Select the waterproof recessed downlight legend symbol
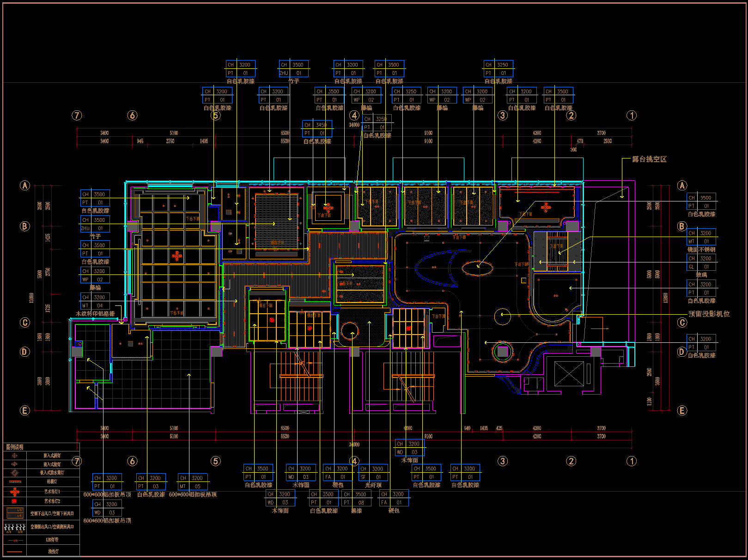This screenshot has height=560, width=748. 15,473
